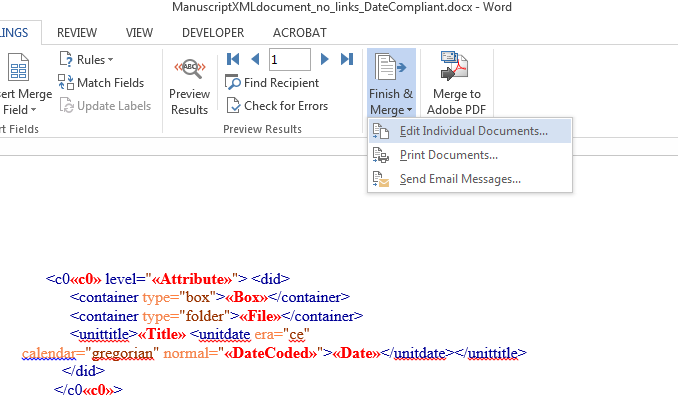Switch to the Review tab

coord(77,32)
